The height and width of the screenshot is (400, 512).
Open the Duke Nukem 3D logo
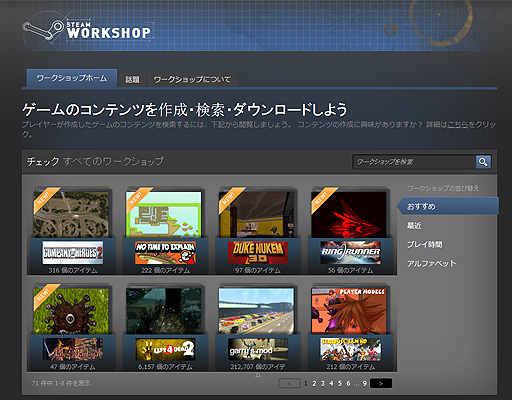(x=258, y=253)
